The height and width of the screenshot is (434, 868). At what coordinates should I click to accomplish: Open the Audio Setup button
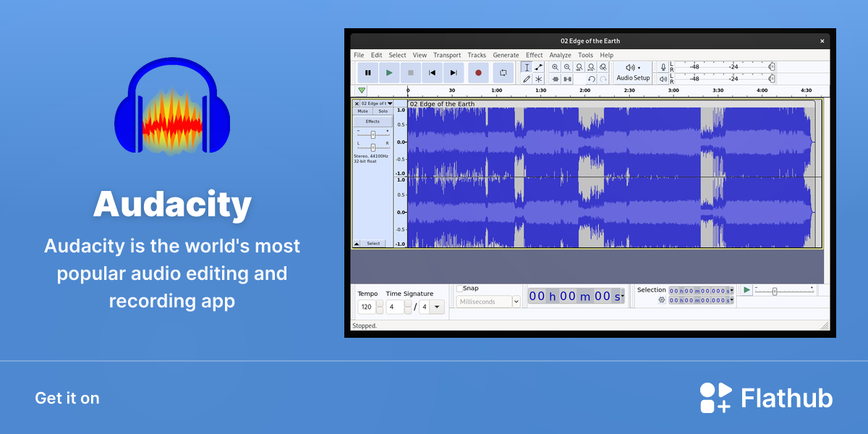(x=633, y=72)
